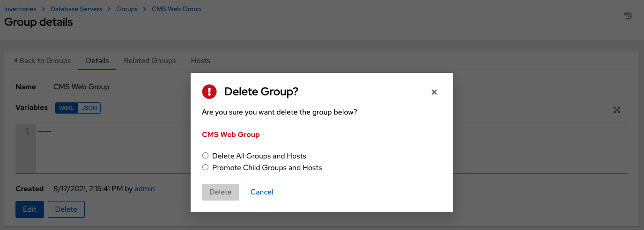The image size is (644, 230).
Task: Close the Delete Group dialog
Action: coord(434,92)
